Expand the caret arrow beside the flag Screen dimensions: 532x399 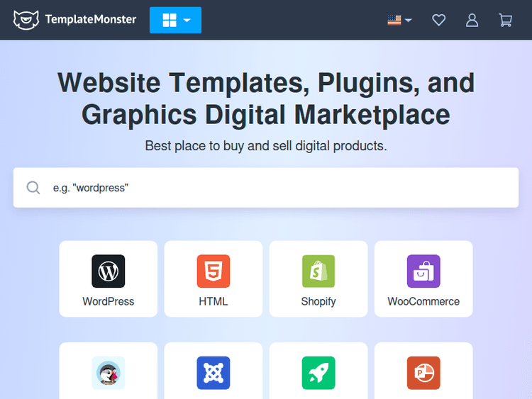pos(408,21)
